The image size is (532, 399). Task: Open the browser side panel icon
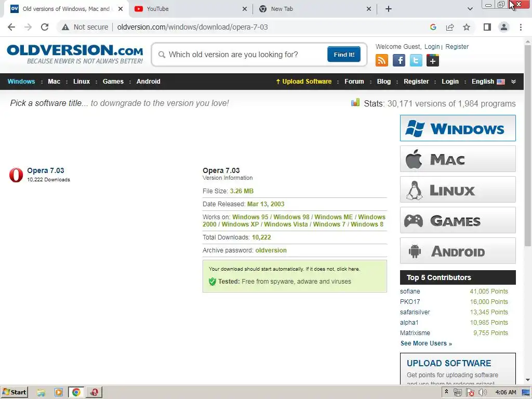pyautogui.click(x=487, y=27)
